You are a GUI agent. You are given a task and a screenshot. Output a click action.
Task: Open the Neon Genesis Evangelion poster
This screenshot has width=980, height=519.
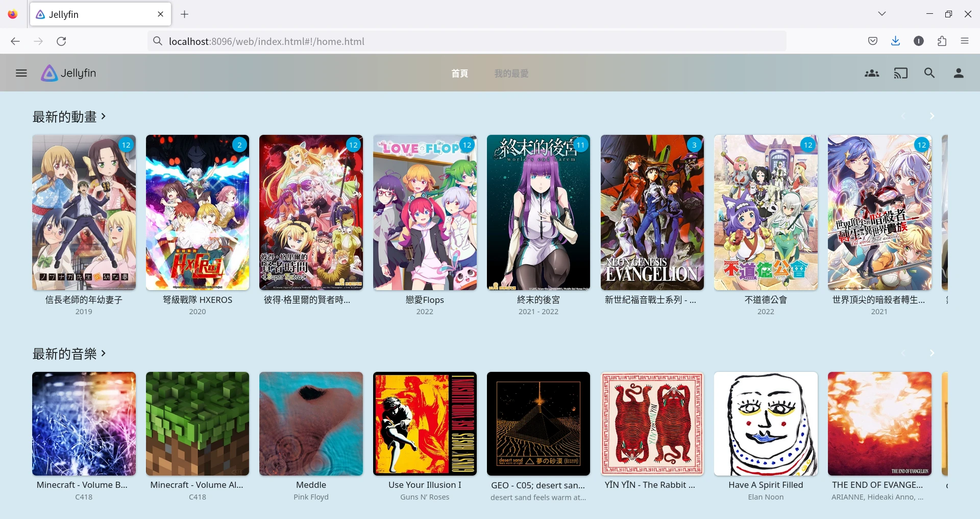(x=652, y=213)
